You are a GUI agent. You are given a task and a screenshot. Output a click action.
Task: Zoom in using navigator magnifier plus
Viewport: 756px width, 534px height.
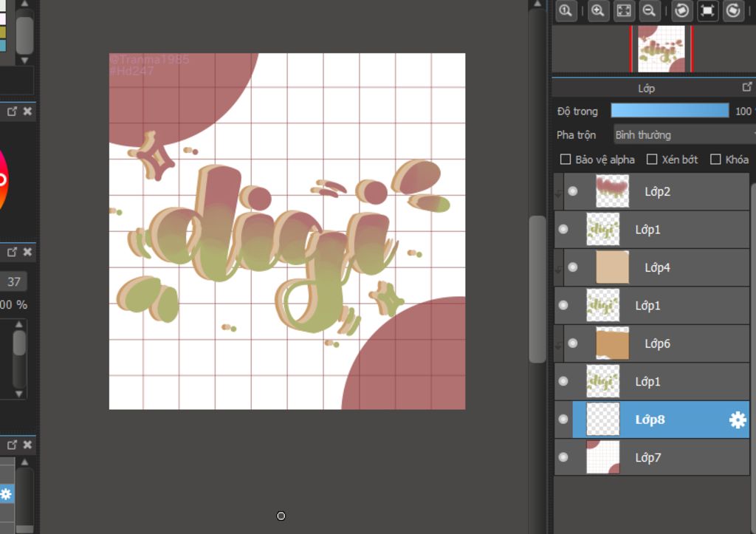coord(597,10)
